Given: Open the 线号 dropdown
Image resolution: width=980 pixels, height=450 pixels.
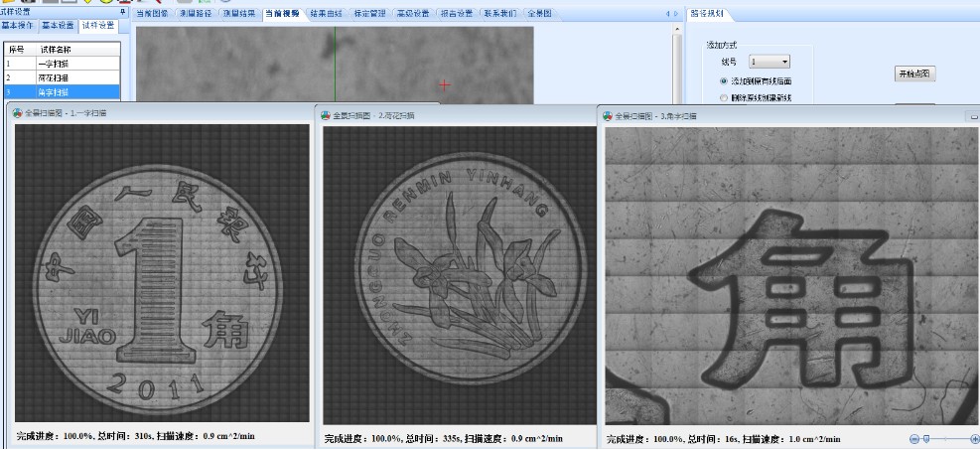Looking at the screenshot, I should pos(770,62).
